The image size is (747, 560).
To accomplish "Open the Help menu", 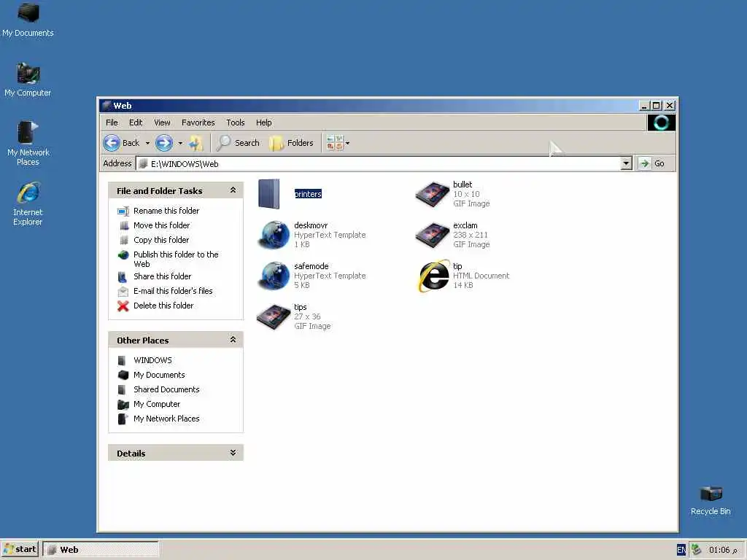I will coord(263,122).
